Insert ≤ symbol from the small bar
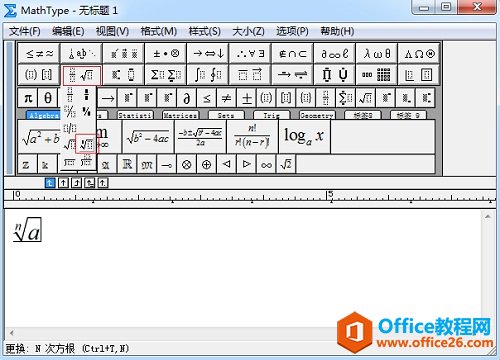Screen dimensions: 500x360 (207, 98)
